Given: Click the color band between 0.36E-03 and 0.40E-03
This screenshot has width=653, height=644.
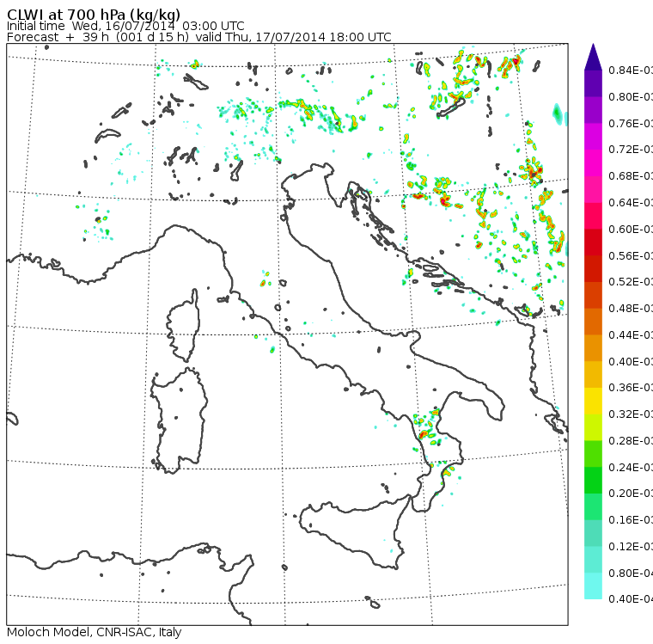Looking at the screenshot, I should [593, 375].
